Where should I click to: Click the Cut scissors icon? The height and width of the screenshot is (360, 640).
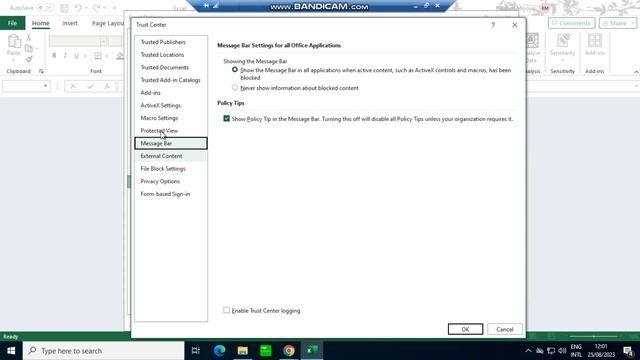[29, 37]
